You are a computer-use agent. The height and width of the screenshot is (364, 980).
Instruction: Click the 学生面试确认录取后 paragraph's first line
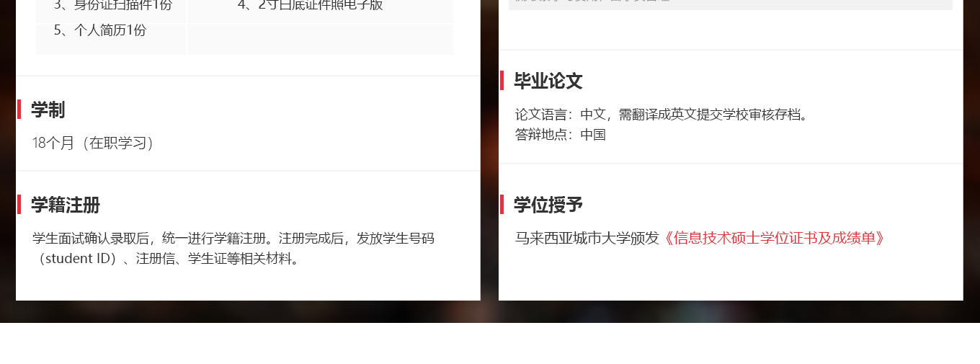pyautogui.click(x=233, y=238)
